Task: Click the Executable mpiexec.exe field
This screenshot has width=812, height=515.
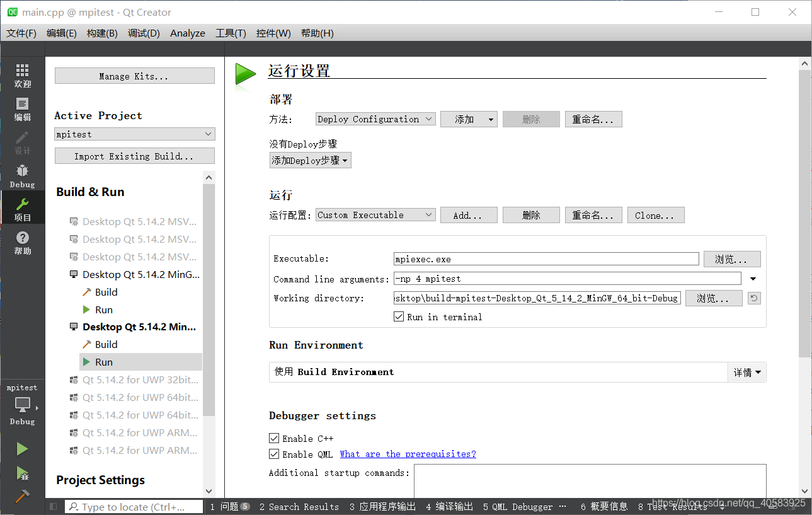Action: (546, 259)
